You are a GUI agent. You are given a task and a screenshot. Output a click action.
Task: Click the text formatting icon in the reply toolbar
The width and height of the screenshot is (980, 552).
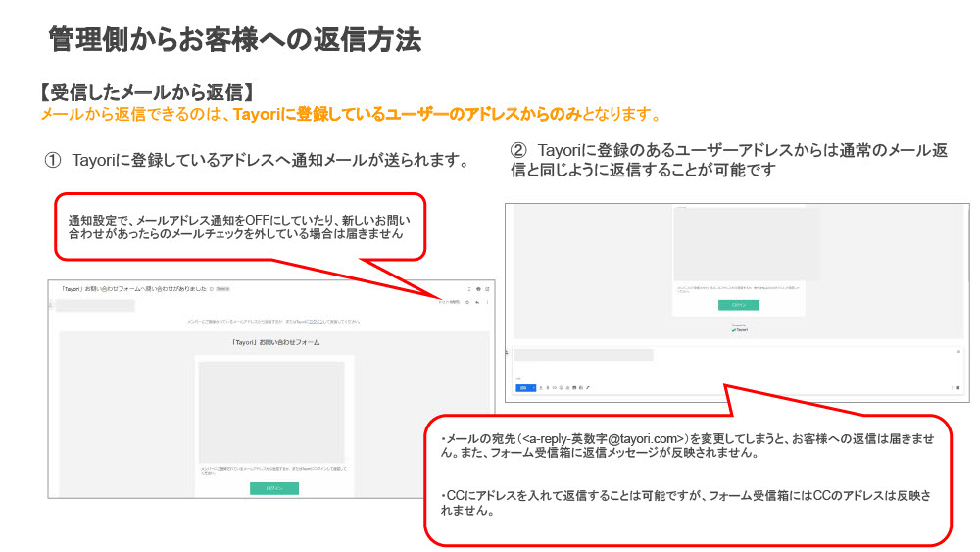pos(541,388)
